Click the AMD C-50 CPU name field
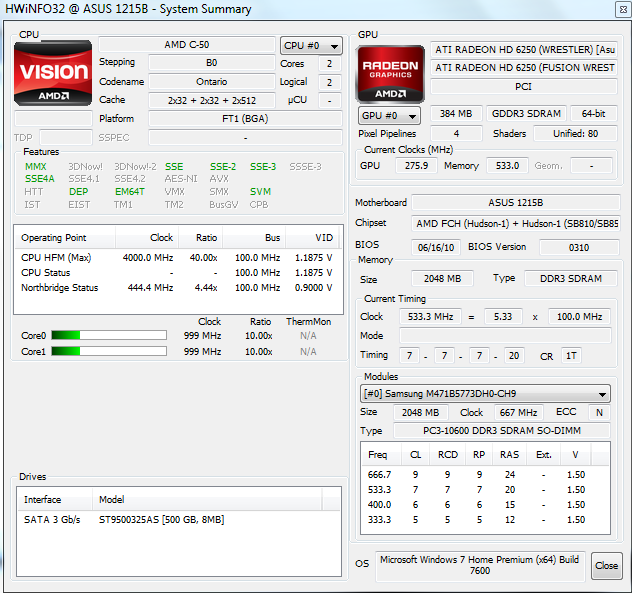 187,45
